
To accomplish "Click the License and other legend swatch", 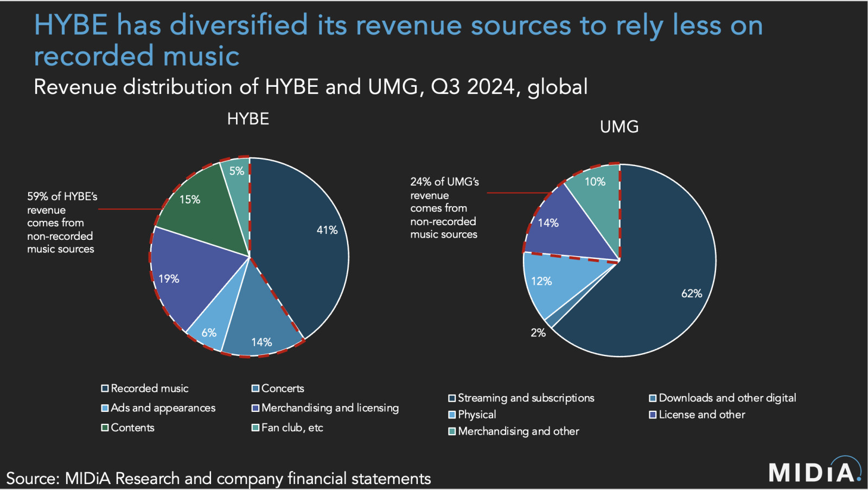I will (x=653, y=415).
